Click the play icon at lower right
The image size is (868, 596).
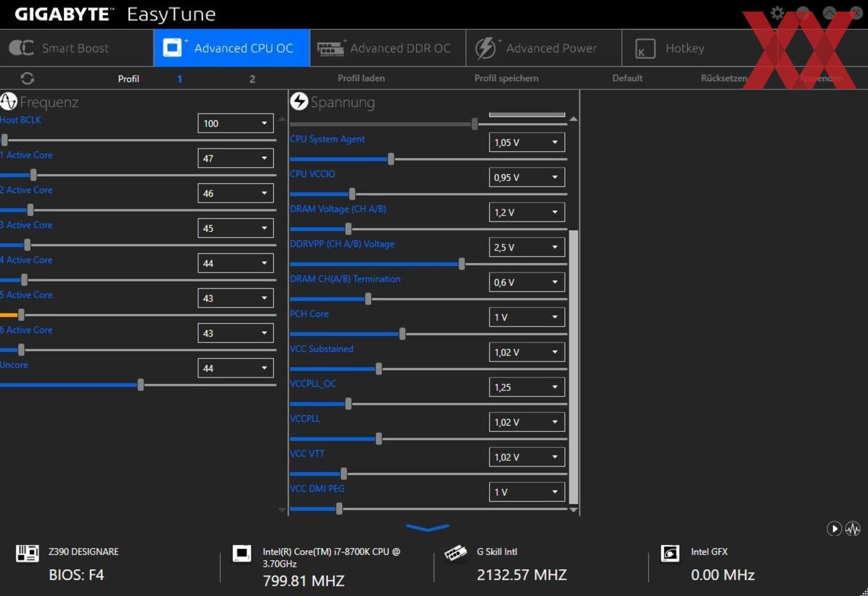click(x=834, y=528)
